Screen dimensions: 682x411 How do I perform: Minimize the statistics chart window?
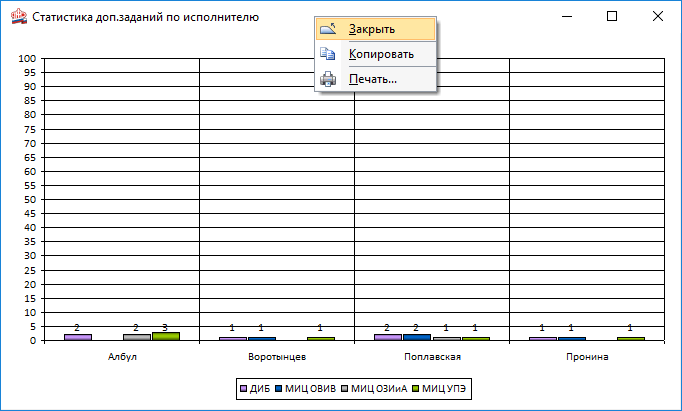coord(566,16)
